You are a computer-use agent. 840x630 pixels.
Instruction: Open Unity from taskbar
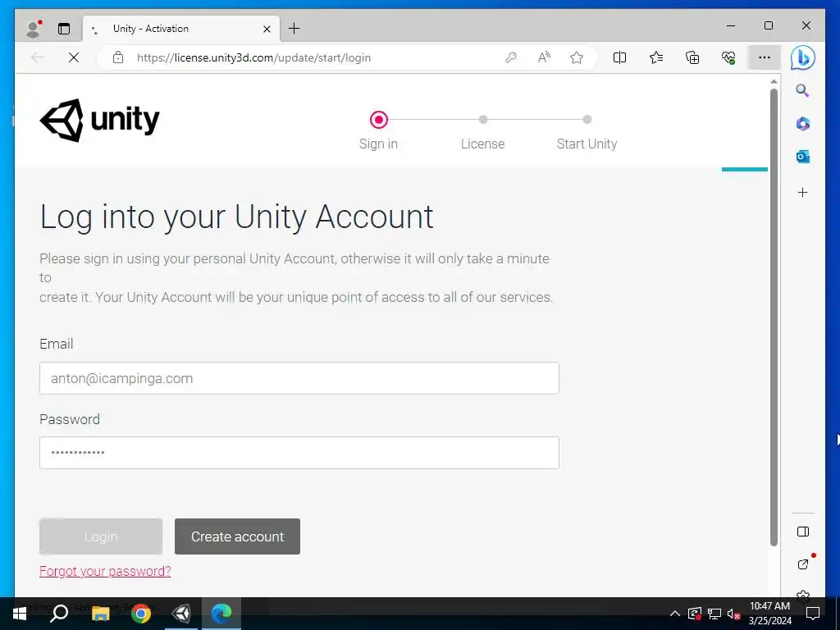pos(181,614)
